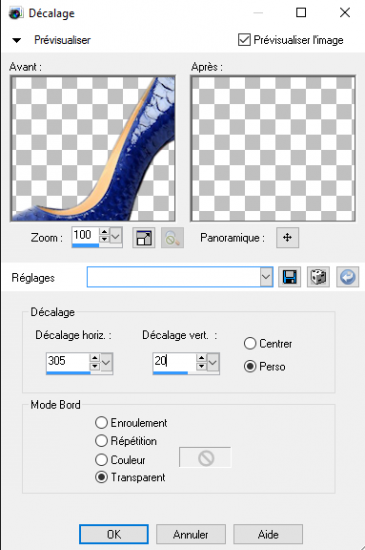Choose the Enroulement edge mode
Image resolution: width=365 pixels, height=550 pixels.
(101, 423)
